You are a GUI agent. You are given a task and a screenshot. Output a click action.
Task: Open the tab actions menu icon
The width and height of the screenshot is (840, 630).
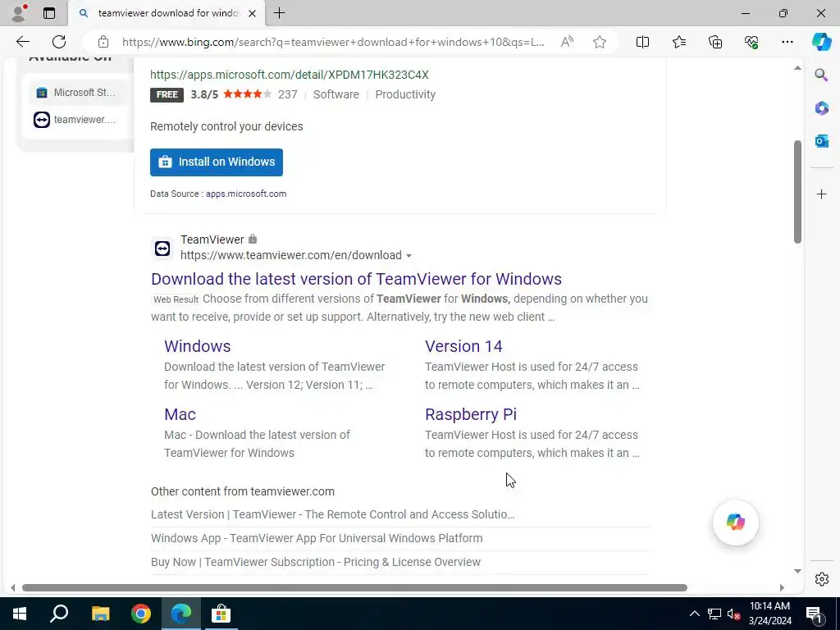(49, 13)
